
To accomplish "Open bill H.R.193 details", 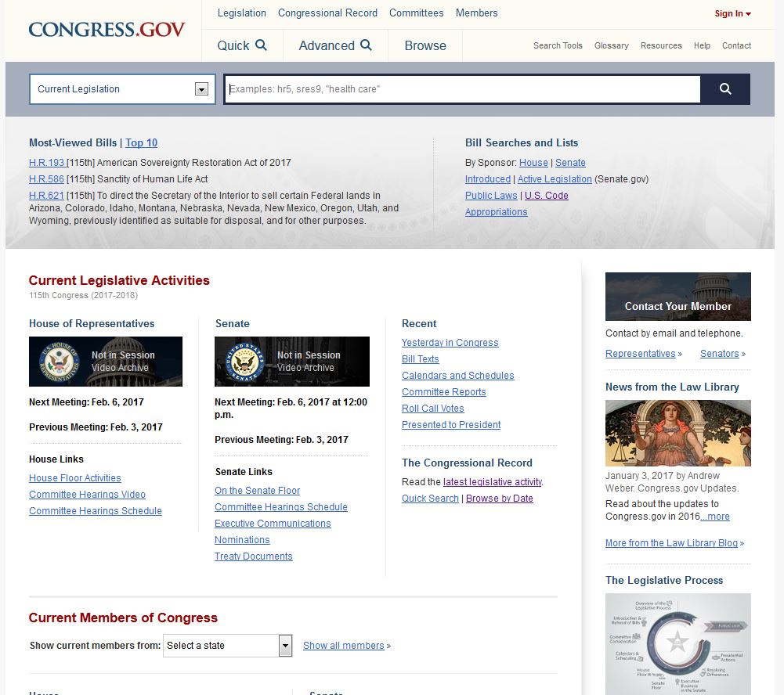I will (47, 162).
